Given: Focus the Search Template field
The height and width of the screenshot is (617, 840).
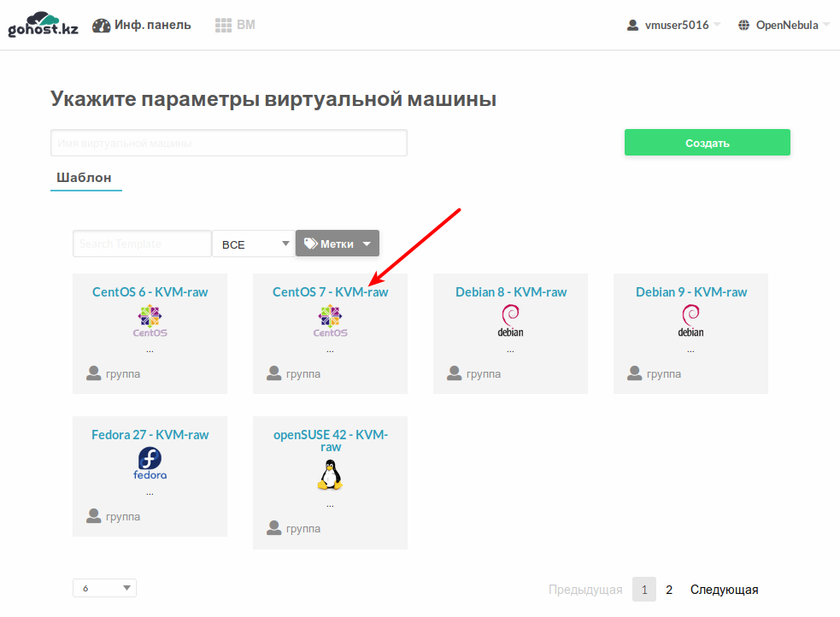Looking at the screenshot, I should pyautogui.click(x=142, y=244).
